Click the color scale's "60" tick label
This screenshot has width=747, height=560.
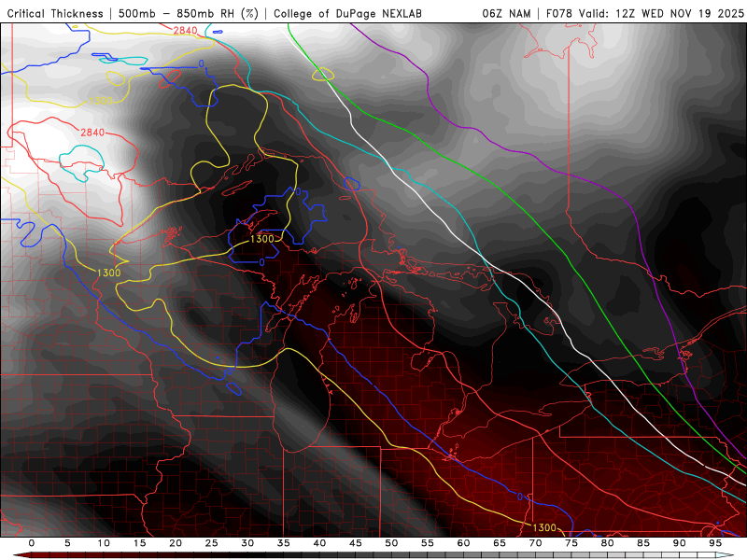(x=463, y=543)
